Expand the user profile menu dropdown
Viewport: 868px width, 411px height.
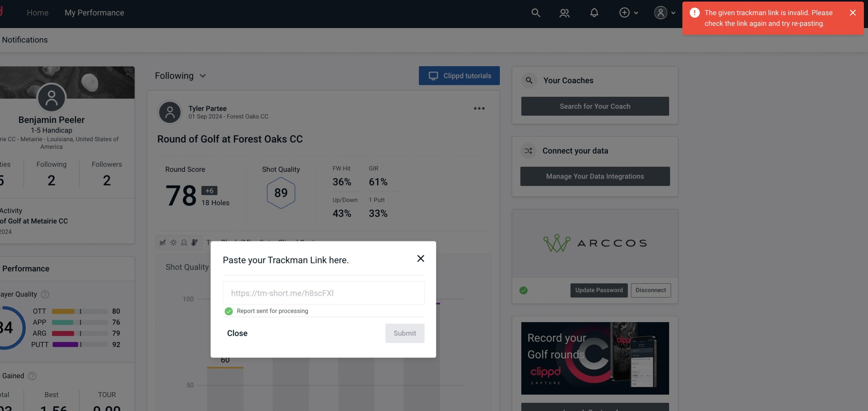[673, 12]
